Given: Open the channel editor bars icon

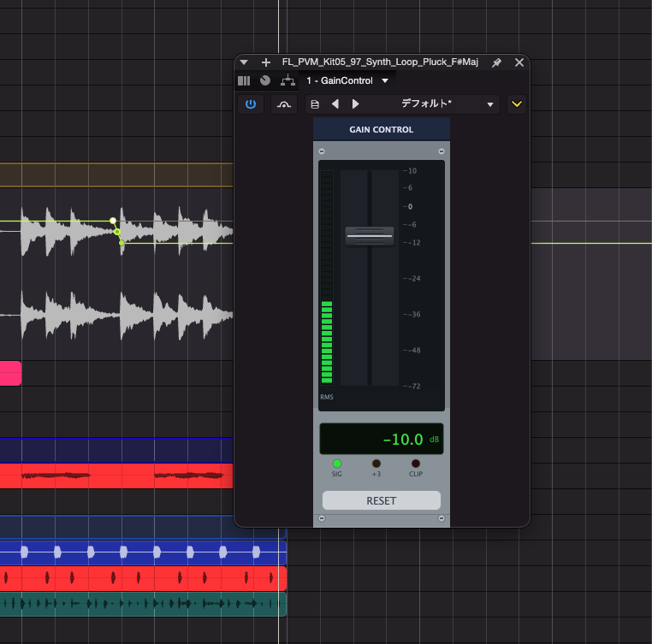Looking at the screenshot, I should [244, 80].
